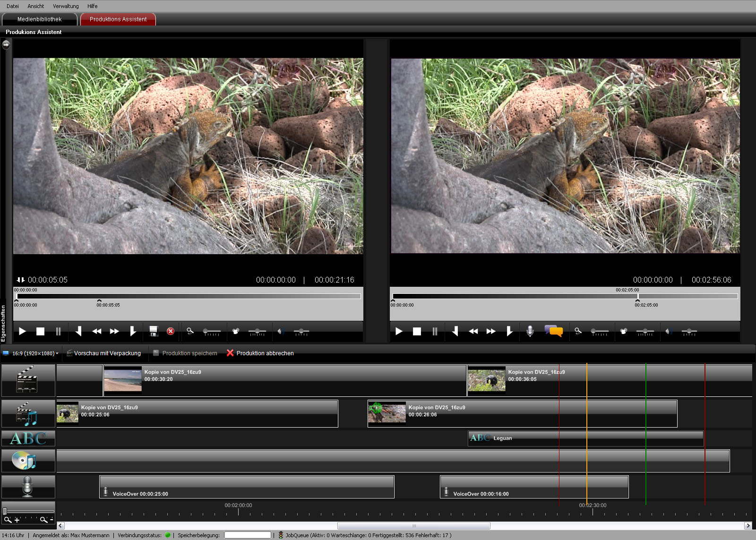Switch to the Medienbibliothek tab
The image size is (756, 540).
click(x=40, y=19)
